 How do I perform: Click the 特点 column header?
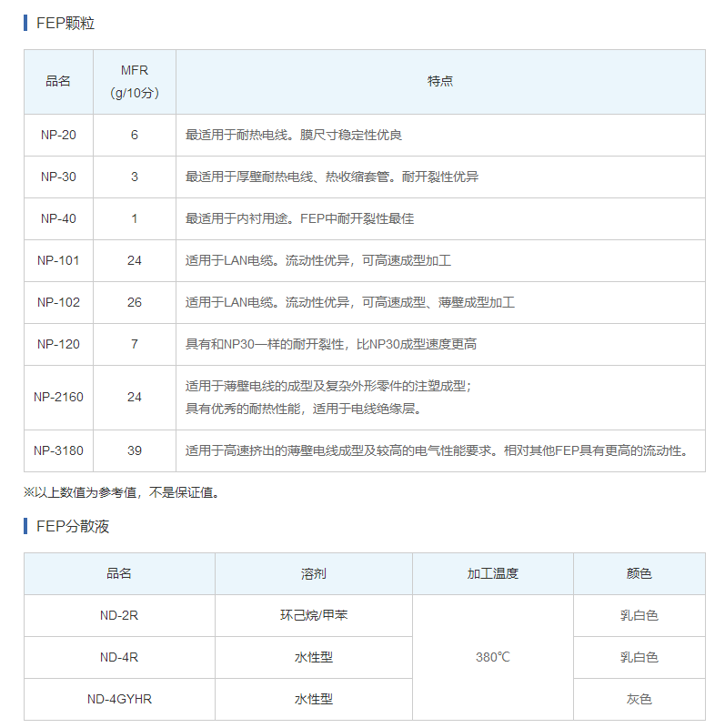pyautogui.click(x=440, y=81)
